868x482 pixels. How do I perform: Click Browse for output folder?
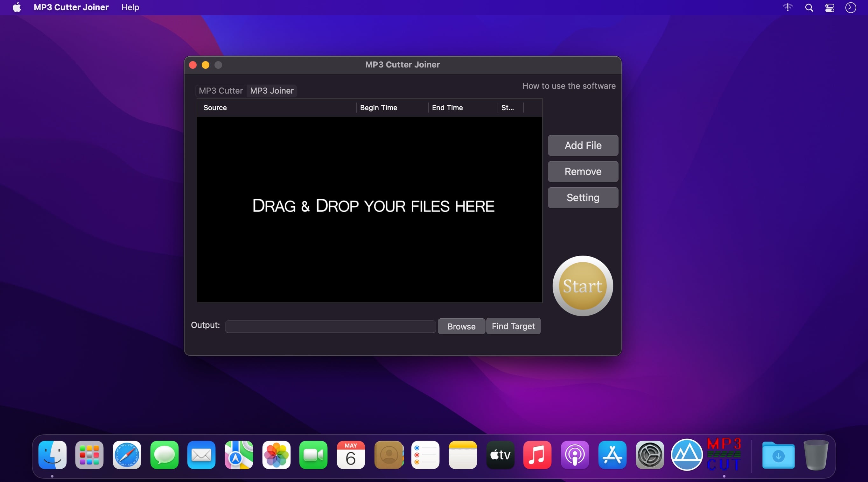tap(461, 326)
